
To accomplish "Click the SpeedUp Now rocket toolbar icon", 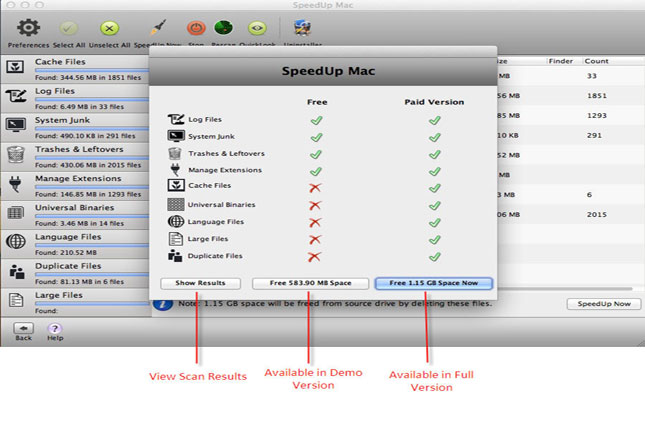I will 158,28.
